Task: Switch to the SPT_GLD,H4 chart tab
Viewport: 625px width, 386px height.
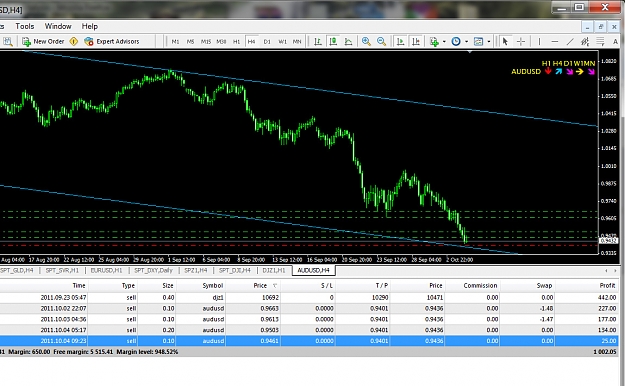Action: pyautogui.click(x=17, y=270)
